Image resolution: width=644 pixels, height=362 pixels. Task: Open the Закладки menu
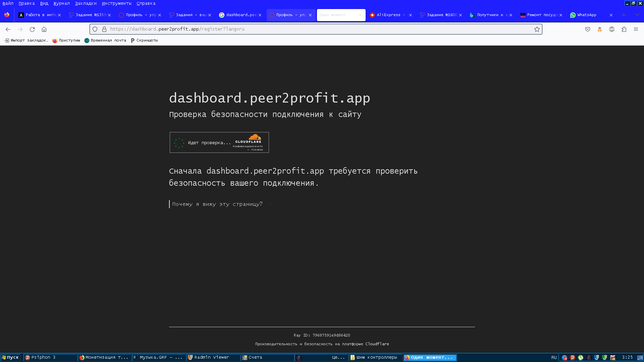86,3
